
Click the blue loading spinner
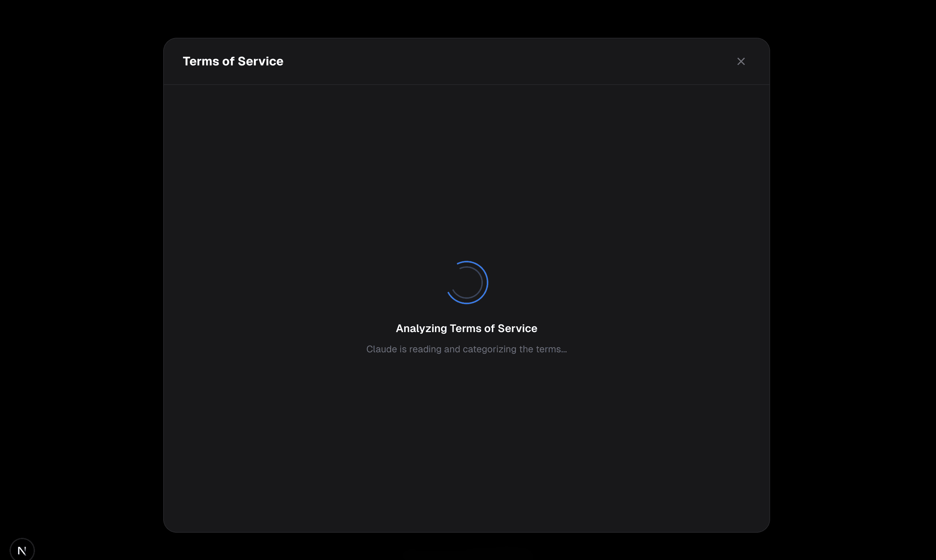(x=467, y=282)
